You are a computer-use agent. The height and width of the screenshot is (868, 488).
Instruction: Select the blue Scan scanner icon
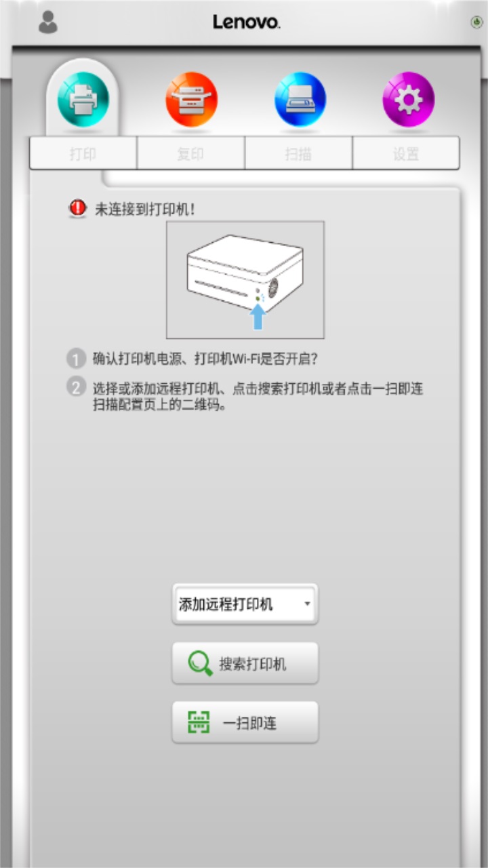click(x=300, y=100)
